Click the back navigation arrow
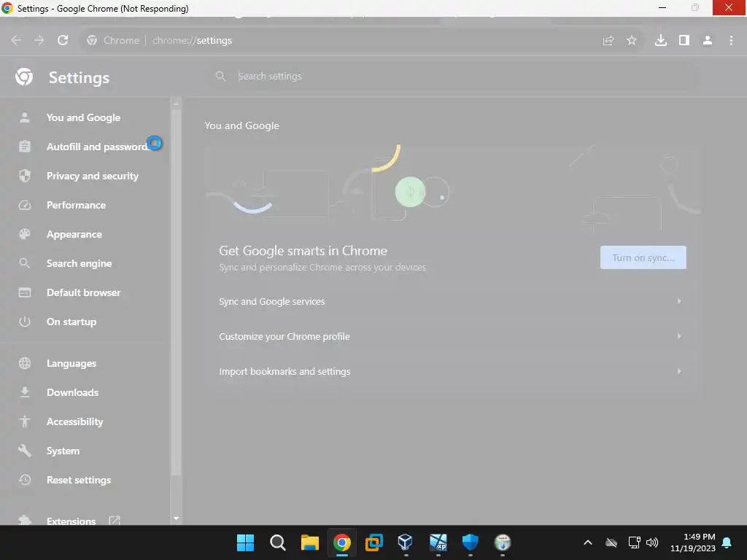747x560 pixels. click(x=16, y=41)
